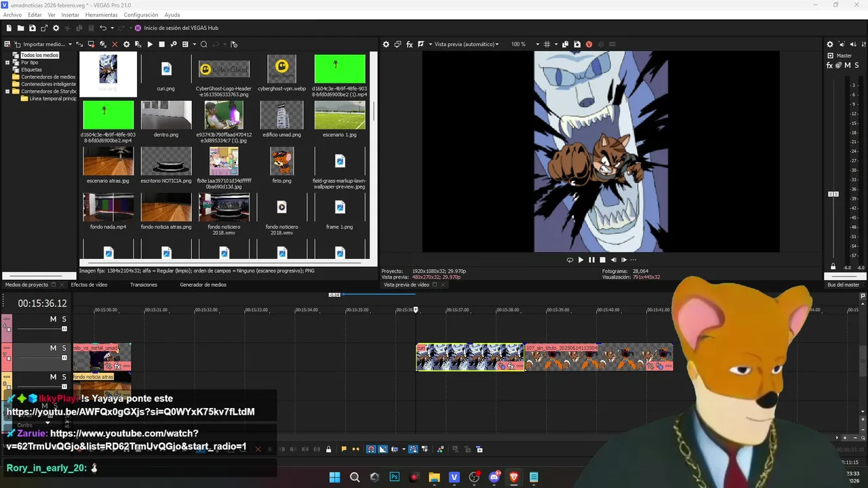The width and height of the screenshot is (868, 488).
Task: Play the video preview from the cursor
Action: click(x=580, y=260)
